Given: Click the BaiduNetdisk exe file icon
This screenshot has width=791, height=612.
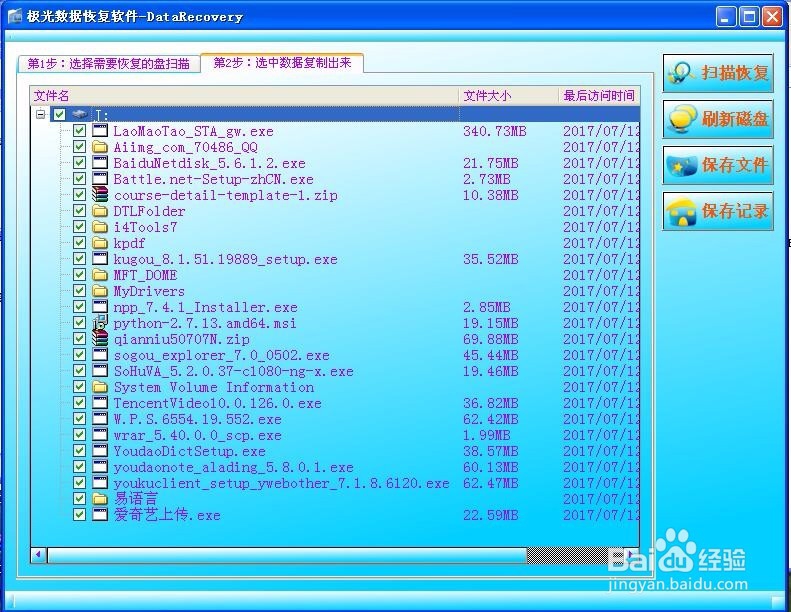Looking at the screenshot, I should pyautogui.click(x=100, y=162).
